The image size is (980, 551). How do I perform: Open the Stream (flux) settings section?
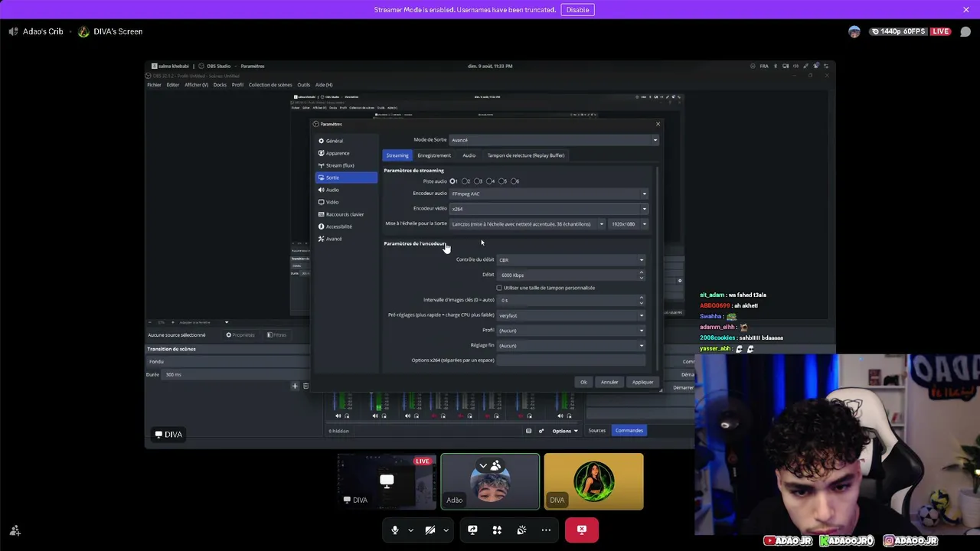(x=347, y=165)
